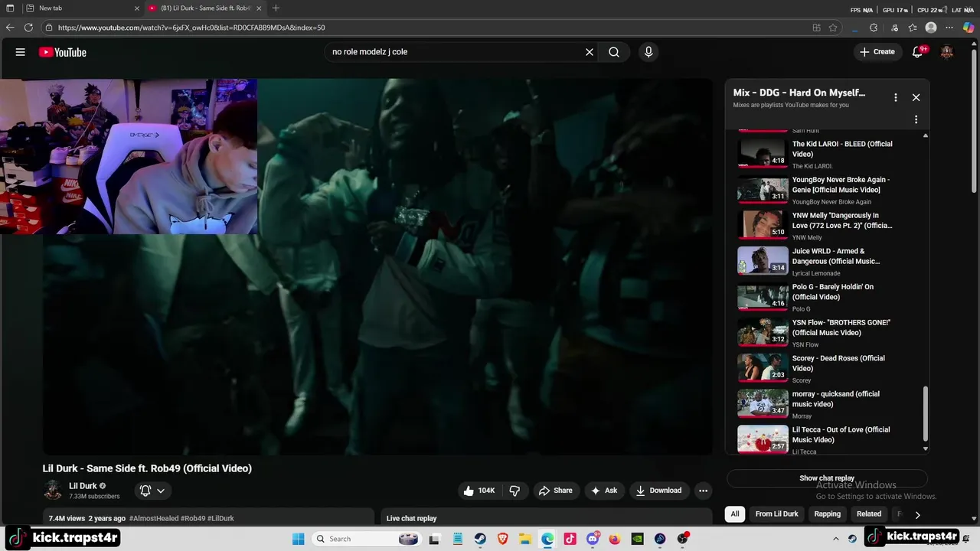The image size is (980, 551).
Task: Add this page to favorites star
Action: pyautogui.click(x=833, y=28)
